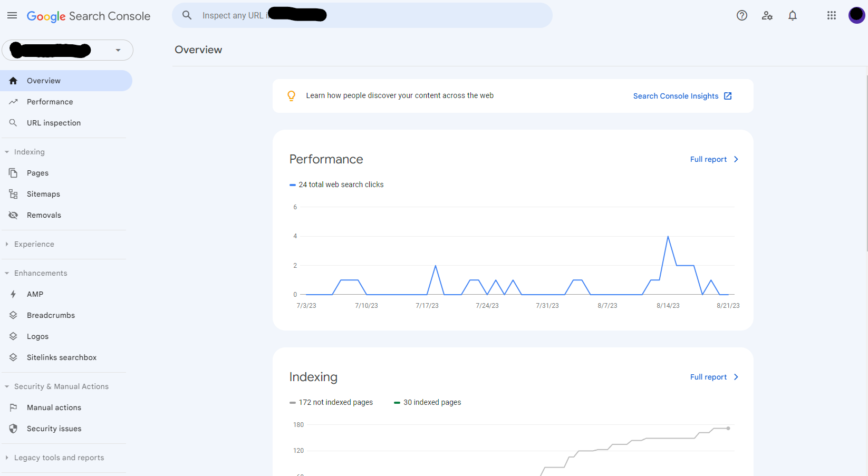
Task: Click the external link icon beside Search Console Insights
Action: 728,96
